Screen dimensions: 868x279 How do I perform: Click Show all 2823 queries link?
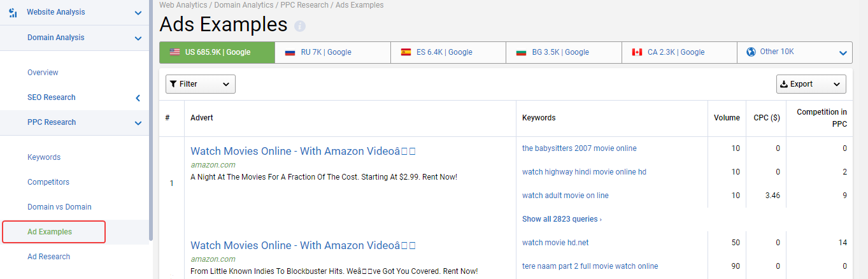pyautogui.click(x=562, y=219)
